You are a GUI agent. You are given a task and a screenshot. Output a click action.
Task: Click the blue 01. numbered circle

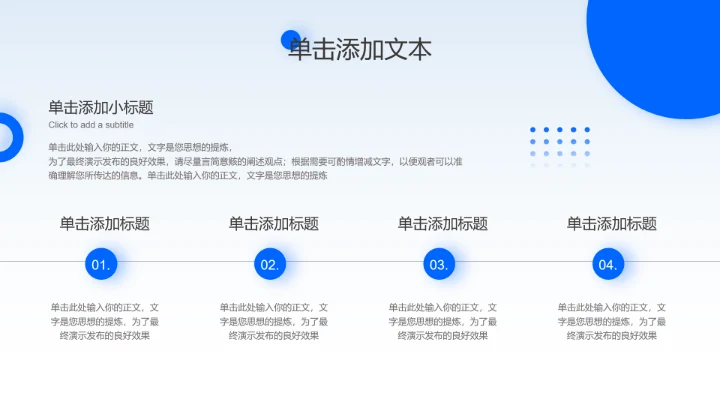[101, 264]
